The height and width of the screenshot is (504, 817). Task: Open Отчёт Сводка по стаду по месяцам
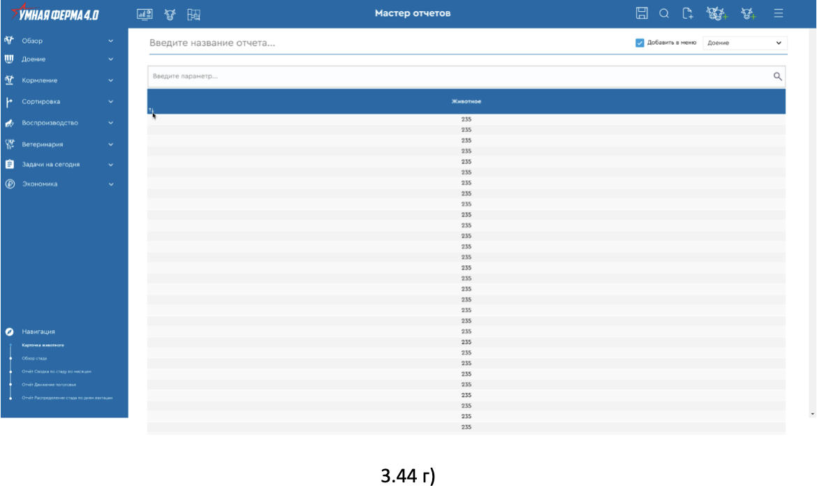point(57,371)
